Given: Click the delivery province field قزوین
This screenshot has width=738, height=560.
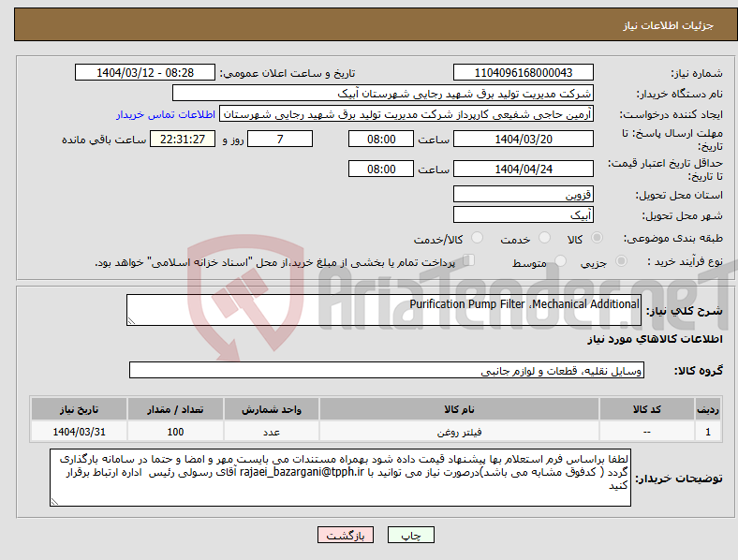Looking at the screenshot, I should (x=524, y=194).
